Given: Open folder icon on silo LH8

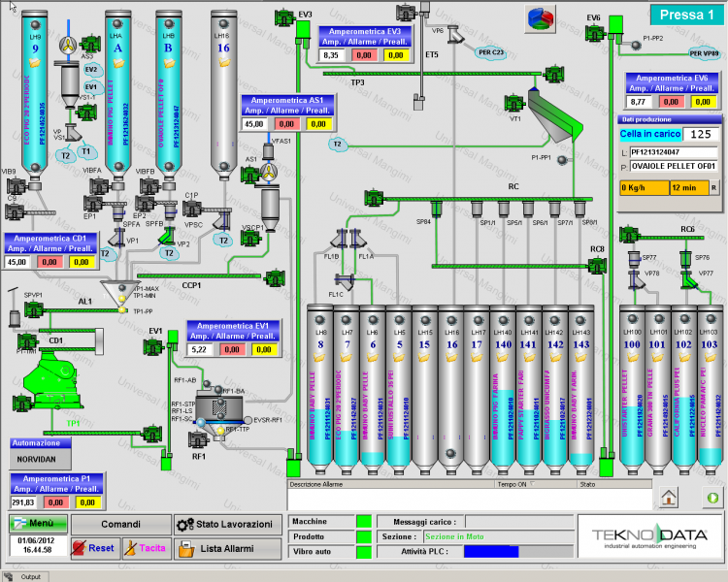Looking at the screenshot, I should (x=319, y=357).
